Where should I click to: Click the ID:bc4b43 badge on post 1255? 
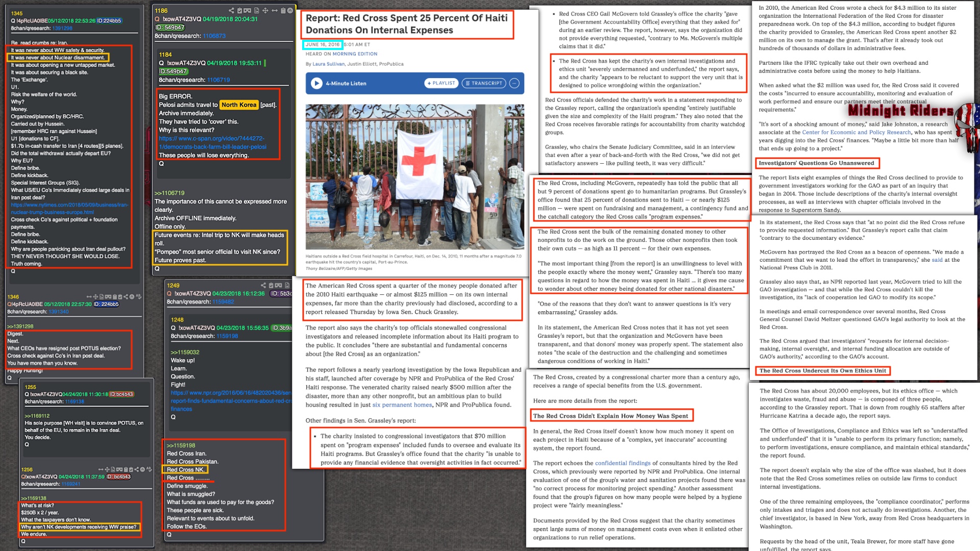[x=121, y=394]
